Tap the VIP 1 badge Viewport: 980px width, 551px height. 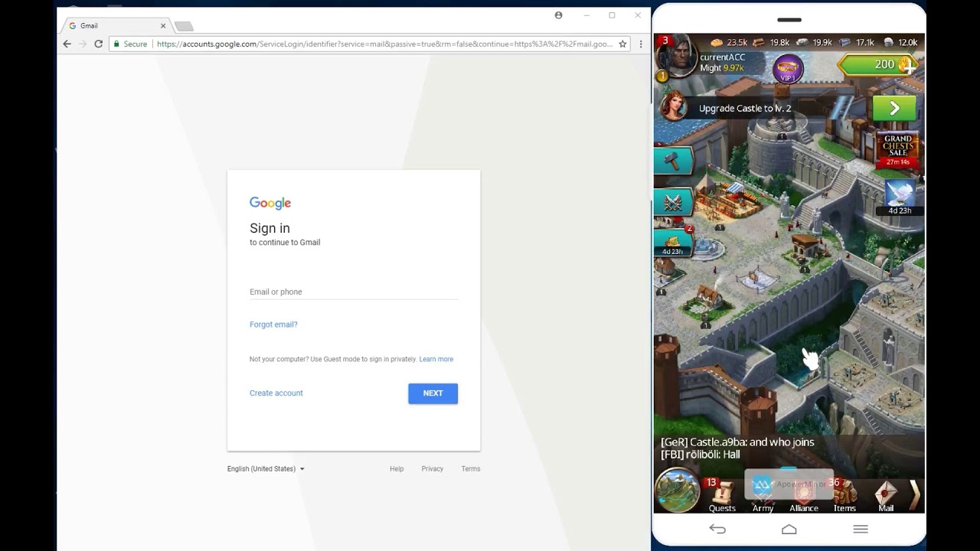click(788, 69)
